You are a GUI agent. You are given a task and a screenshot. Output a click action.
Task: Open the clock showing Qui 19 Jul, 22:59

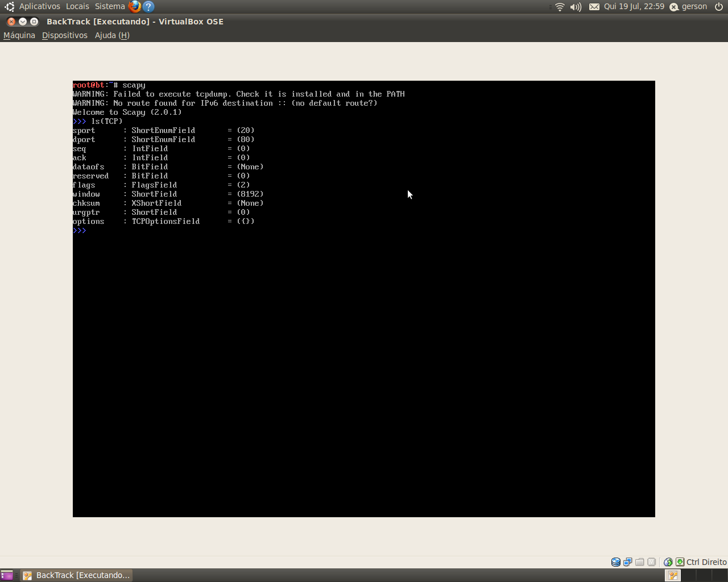tap(634, 6)
